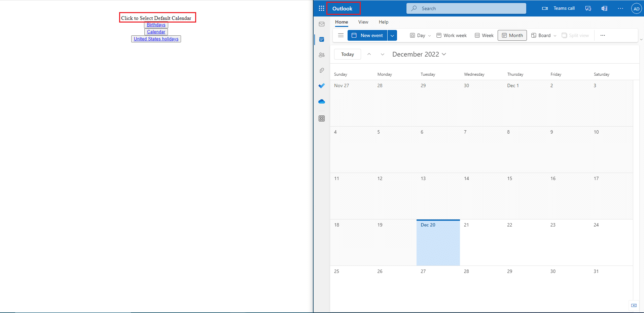Open the Outlook app launcher grid
Screen dimensions: 644x313
321,8
